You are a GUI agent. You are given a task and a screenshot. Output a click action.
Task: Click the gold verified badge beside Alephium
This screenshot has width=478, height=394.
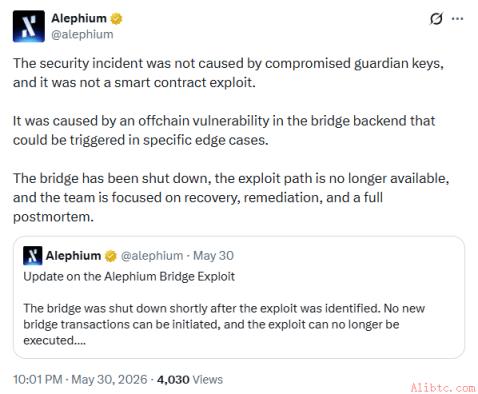(116, 19)
